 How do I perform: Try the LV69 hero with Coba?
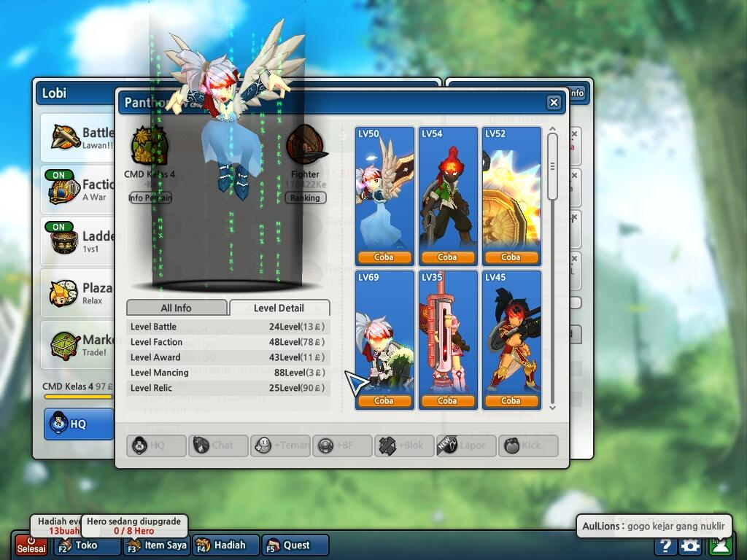pyautogui.click(x=384, y=401)
